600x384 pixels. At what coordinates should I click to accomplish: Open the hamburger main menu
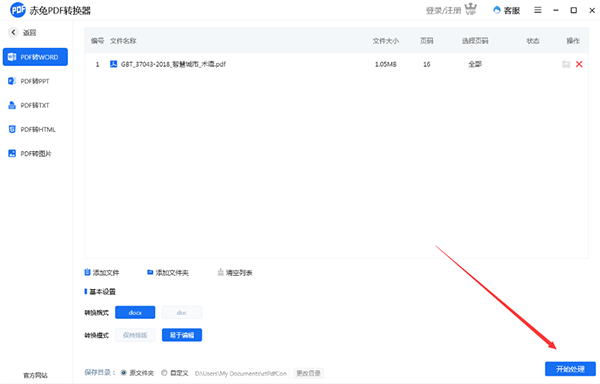538,10
